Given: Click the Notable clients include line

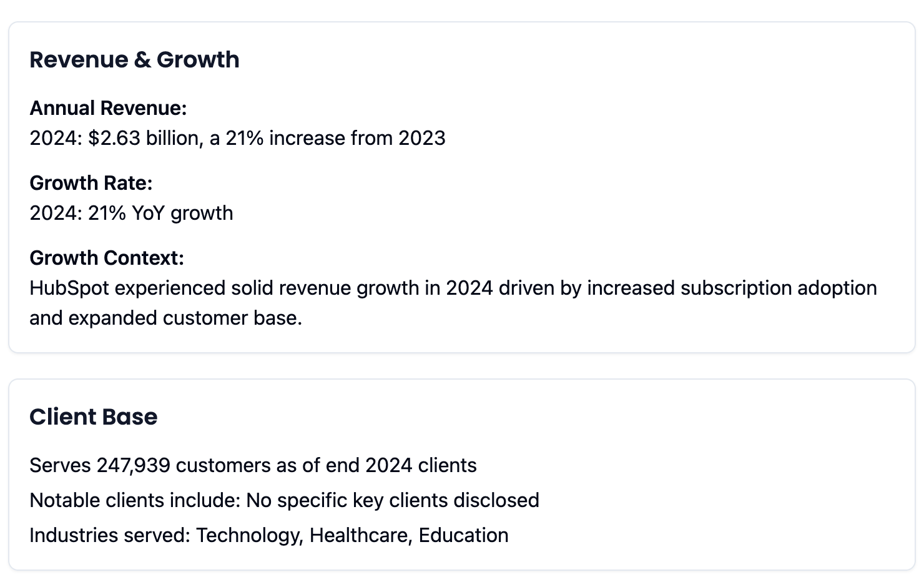Looking at the screenshot, I should pyautogui.click(x=284, y=500).
